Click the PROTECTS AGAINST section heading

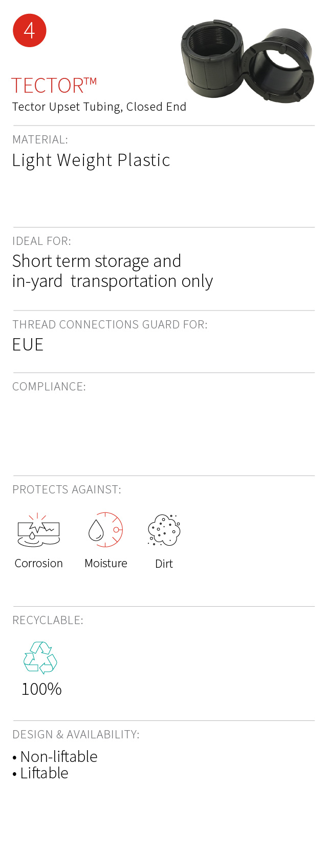point(67,490)
